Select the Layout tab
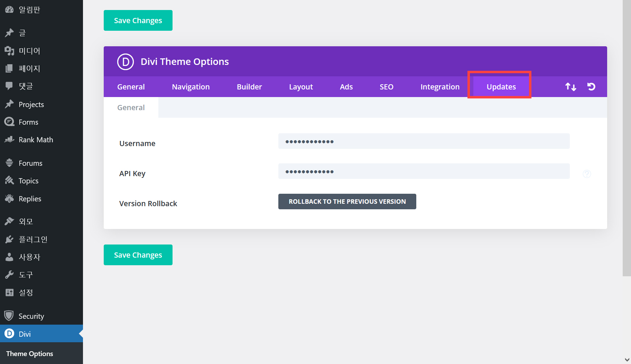 click(x=301, y=87)
